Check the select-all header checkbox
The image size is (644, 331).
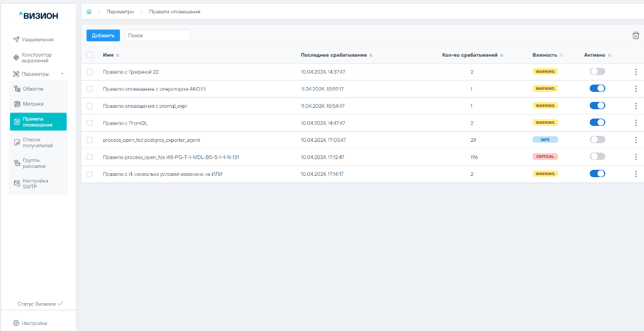point(90,55)
